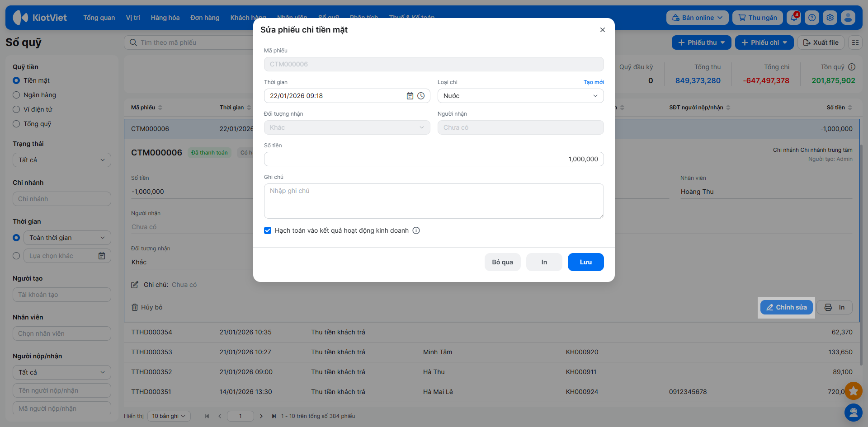Open the settings gear icon
868x427 pixels.
(830, 18)
